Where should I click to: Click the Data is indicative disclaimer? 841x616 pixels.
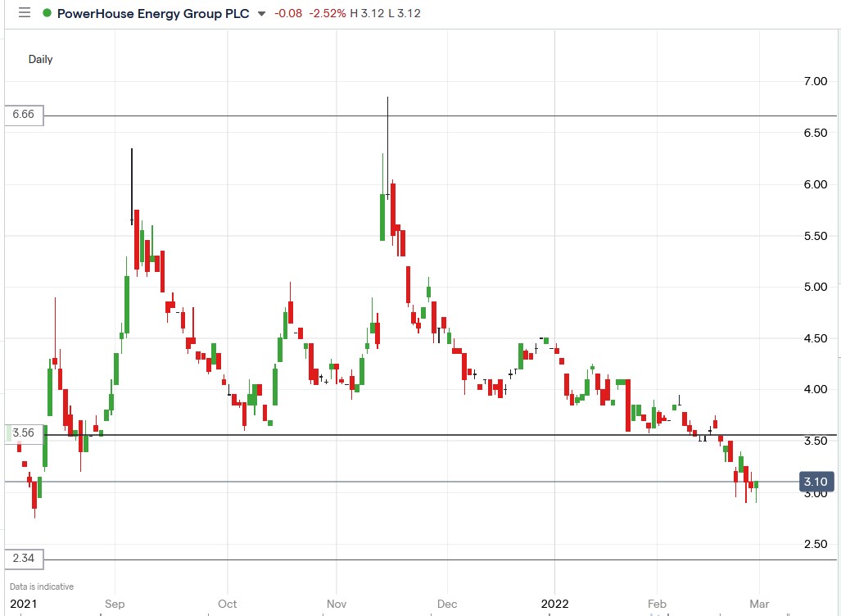(x=41, y=586)
